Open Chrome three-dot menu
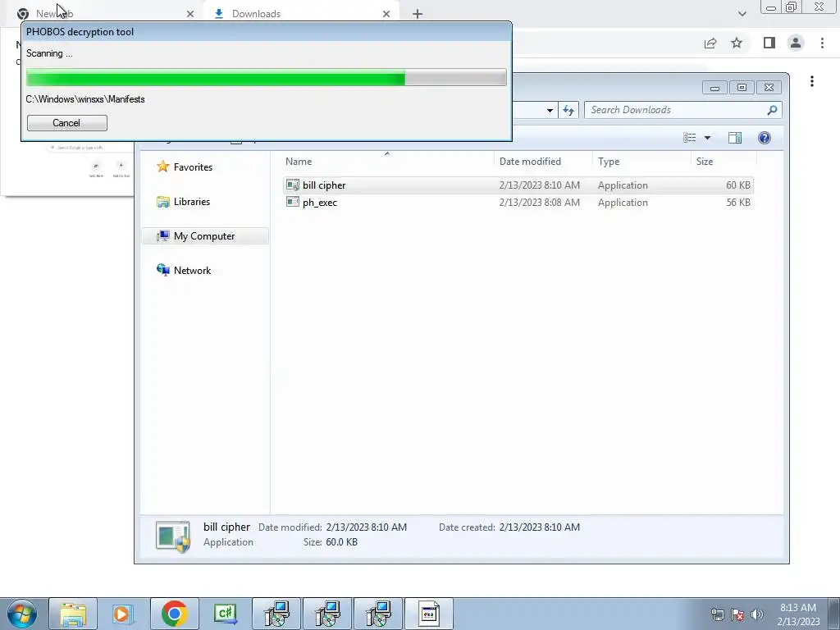The height and width of the screenshot is (630, 840). tap(822, 43)
